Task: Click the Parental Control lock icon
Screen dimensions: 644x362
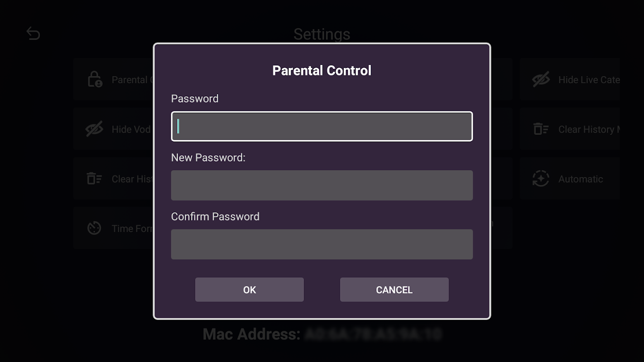Action: pyautogui.click(x=95, y=80)
